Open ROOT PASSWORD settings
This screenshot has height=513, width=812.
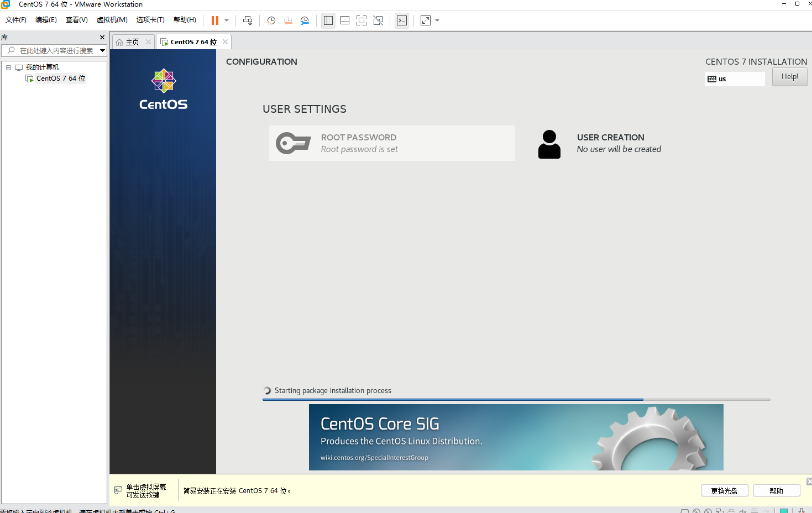click(x=392, y=143)
